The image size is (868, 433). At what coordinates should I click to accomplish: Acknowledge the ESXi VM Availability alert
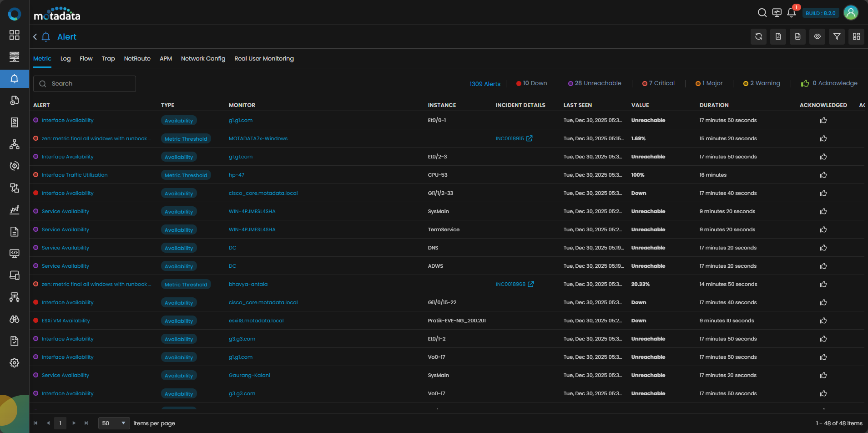[x=823, y=321]
